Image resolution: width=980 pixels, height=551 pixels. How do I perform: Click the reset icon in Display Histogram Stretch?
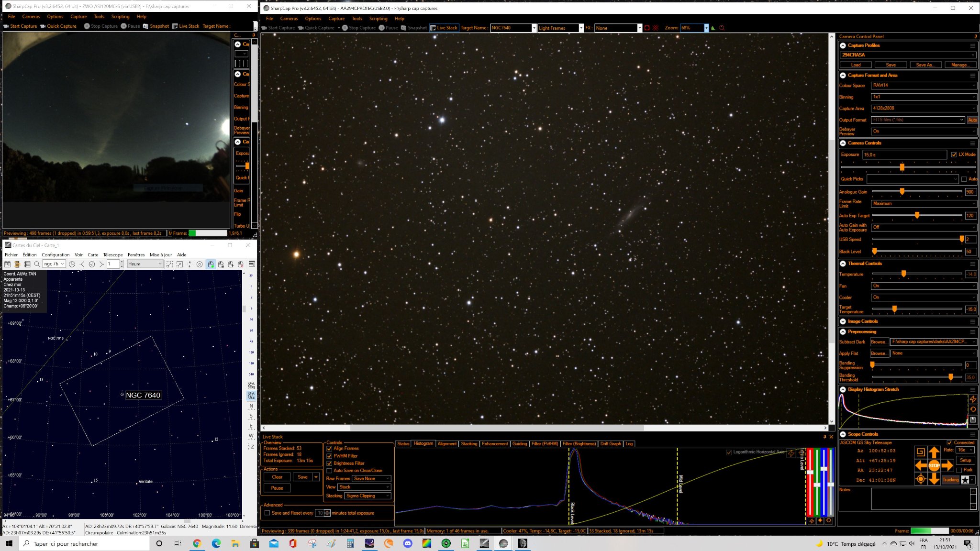tap(973, 409)
